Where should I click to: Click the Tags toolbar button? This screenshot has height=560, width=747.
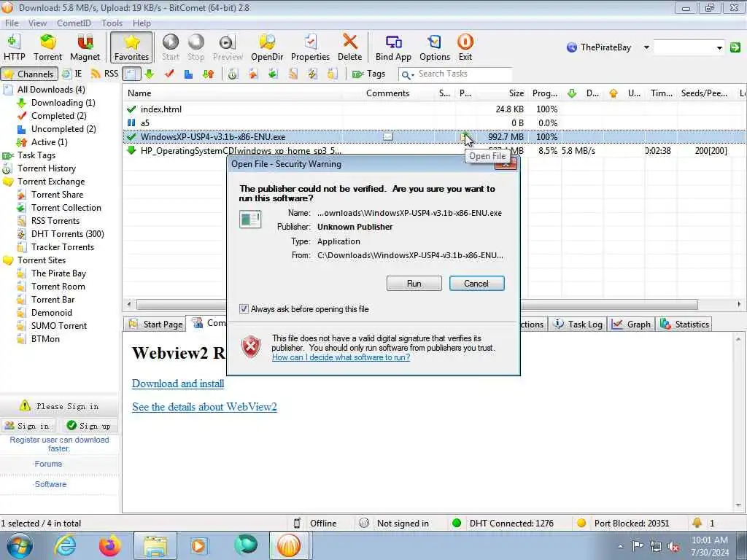(368, 74)
